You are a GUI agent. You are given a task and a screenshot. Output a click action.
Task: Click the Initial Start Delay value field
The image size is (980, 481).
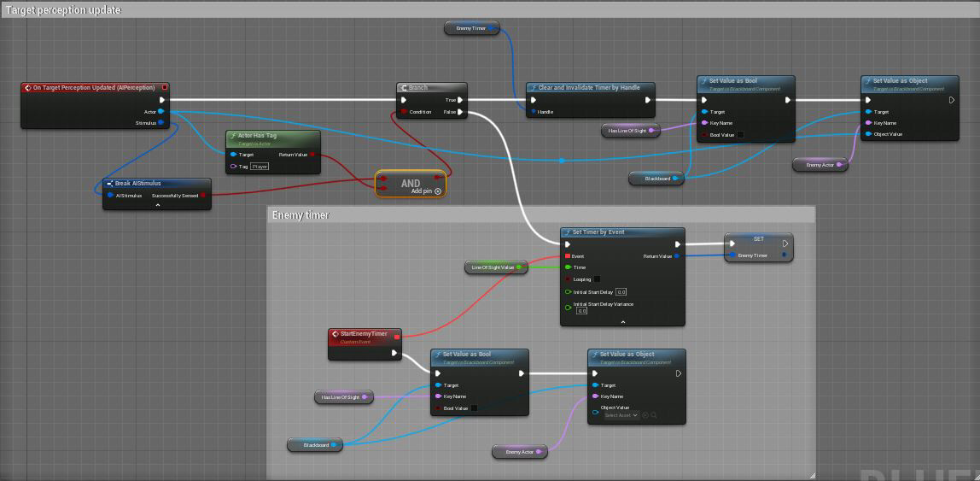pos(621,291)
